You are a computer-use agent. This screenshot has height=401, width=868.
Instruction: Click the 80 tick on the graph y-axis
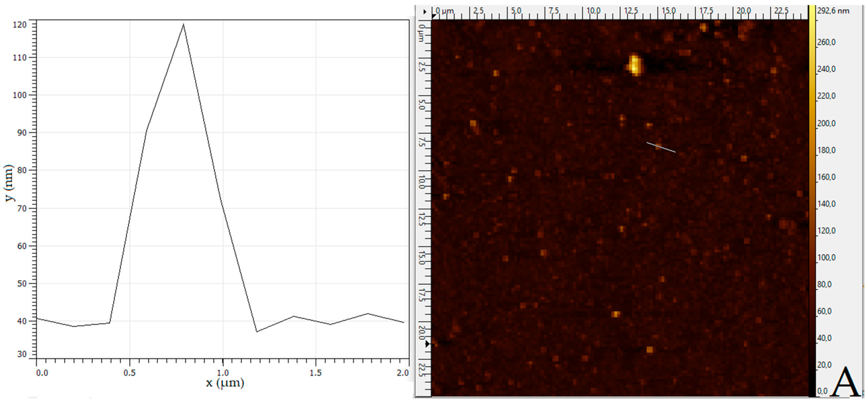click(x=22, y=170)
